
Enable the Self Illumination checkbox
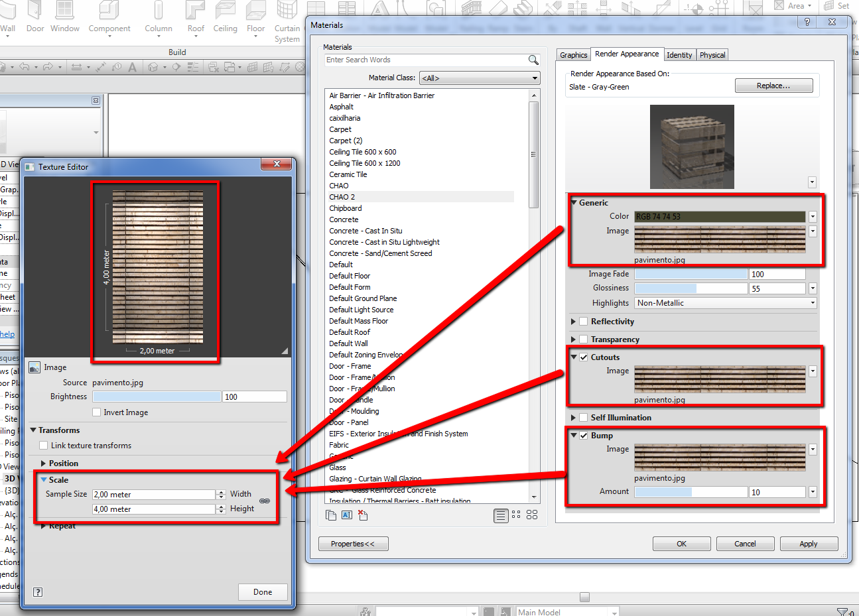point(584,418)
